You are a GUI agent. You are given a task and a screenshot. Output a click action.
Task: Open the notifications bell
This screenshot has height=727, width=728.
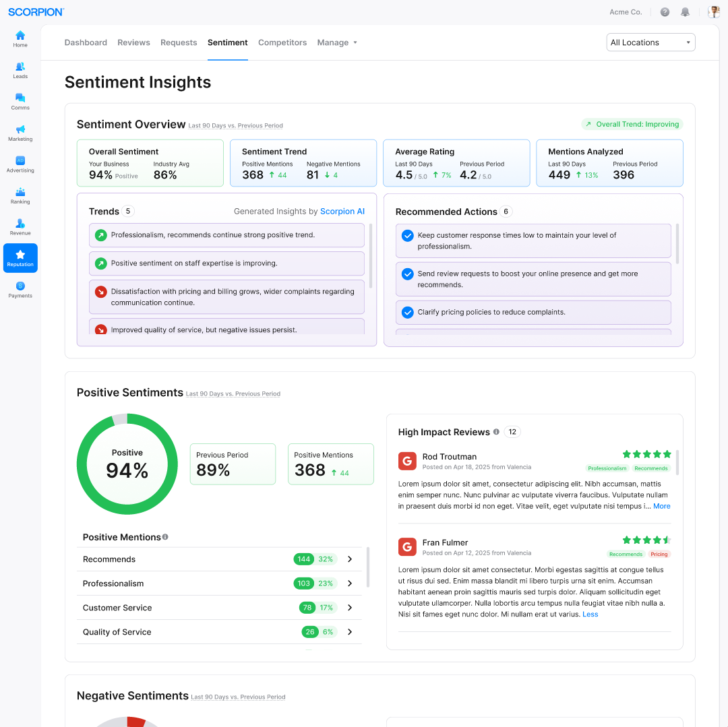(685, 12)
